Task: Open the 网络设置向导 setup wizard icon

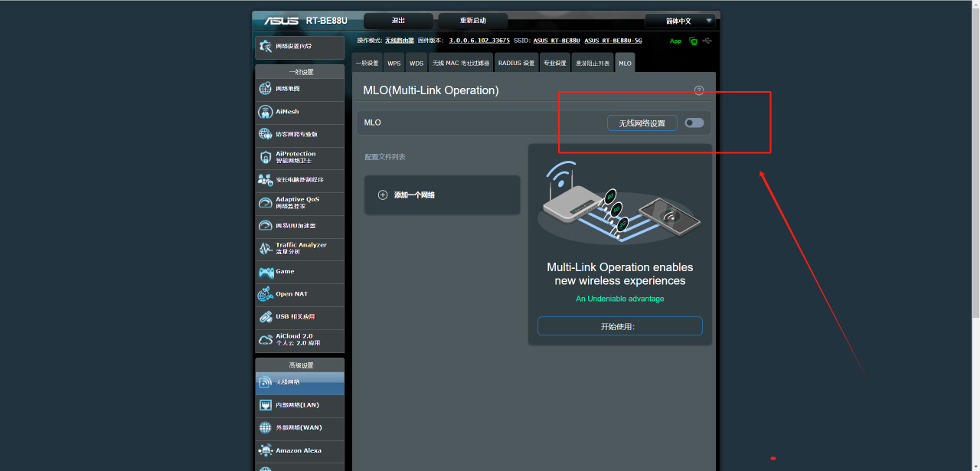Action: pyautogui.click(x=266, y=47)
